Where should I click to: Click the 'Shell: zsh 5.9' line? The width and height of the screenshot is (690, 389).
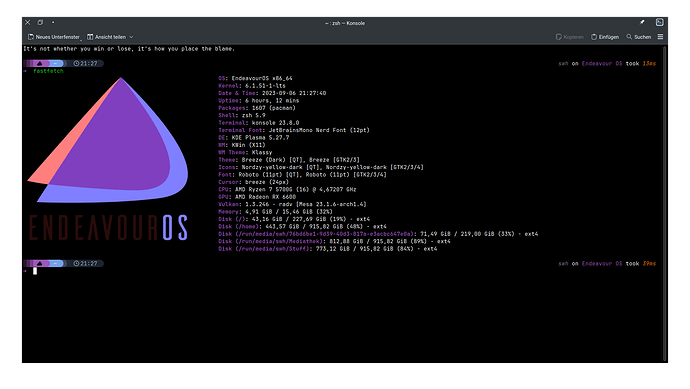[x=242, y=115]
